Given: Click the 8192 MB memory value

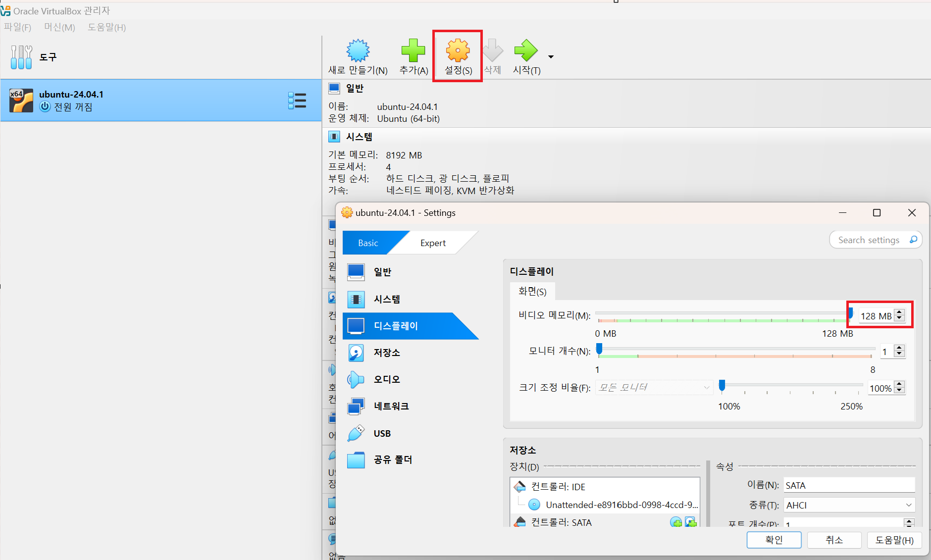Looking at the screenshot, I should 404,155.
